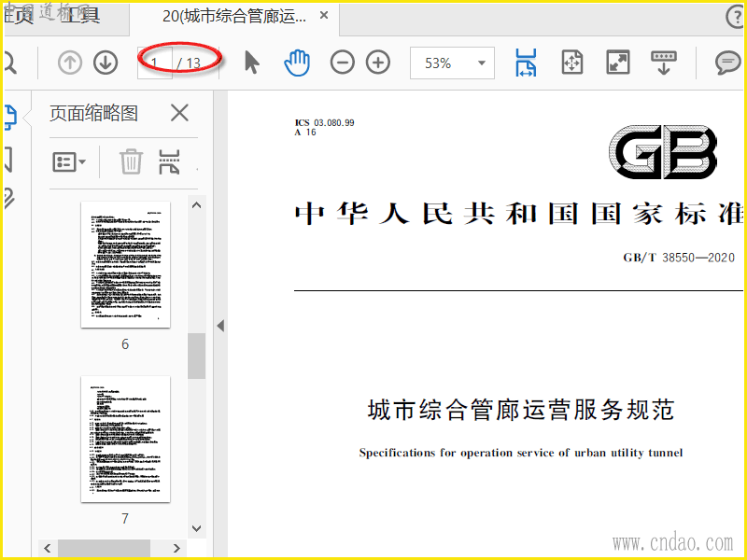Close the 20(城市综合管廊运... document tab
This screenshot has width=747, height=560.
[x=324, y=15]
